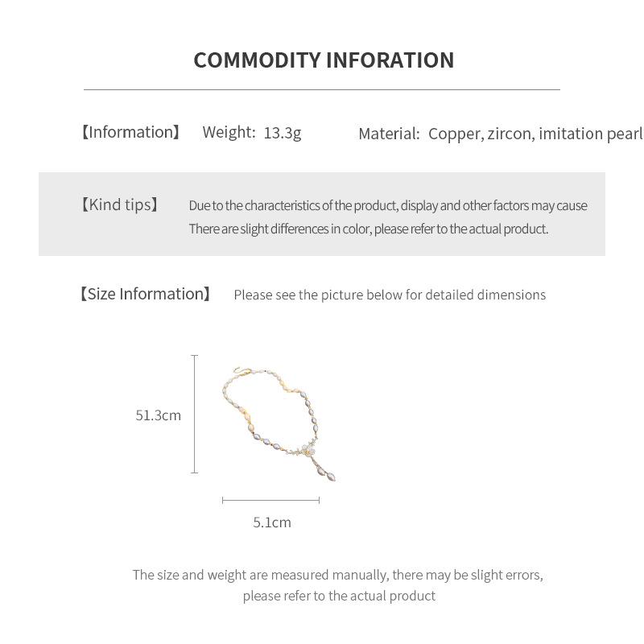Screen dimensions: 644x644
Task: Click 'Please see the picture below' text
Action: (390, 295)
